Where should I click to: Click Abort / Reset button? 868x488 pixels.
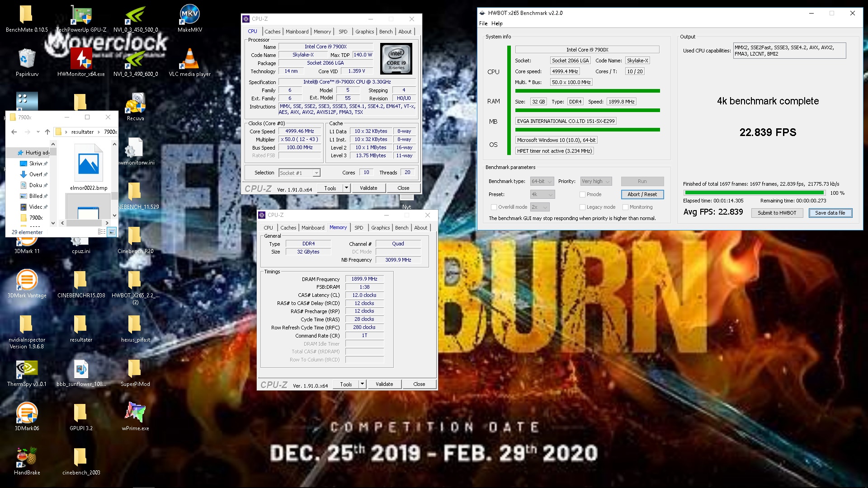click(x=642, y=194)
